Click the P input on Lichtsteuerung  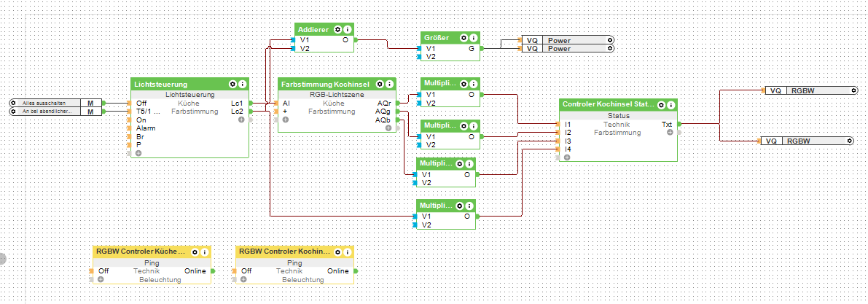point(138,144)
